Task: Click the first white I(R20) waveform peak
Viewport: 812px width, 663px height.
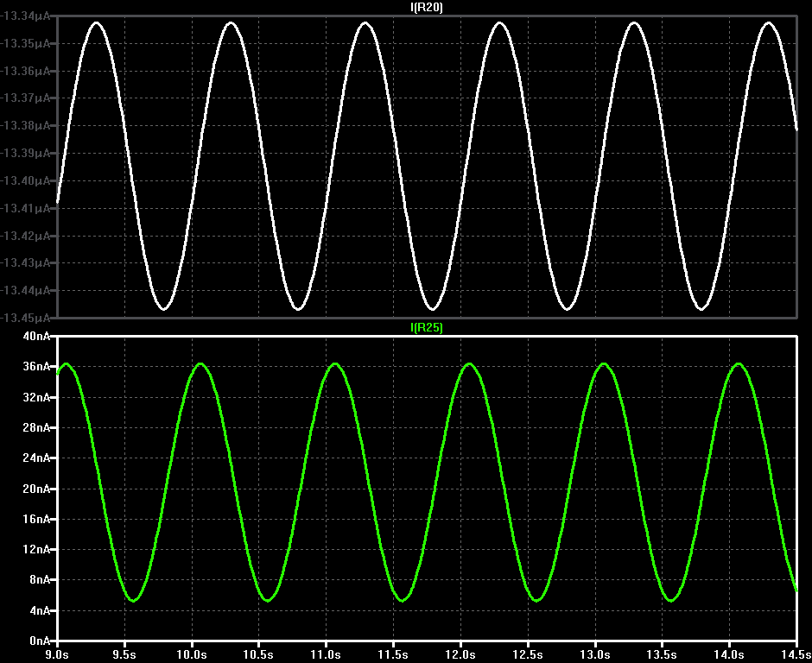Action: point(97,22)
